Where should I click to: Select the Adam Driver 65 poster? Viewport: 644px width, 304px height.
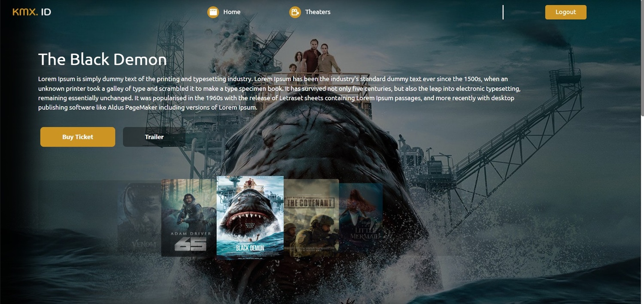point(189,218)
